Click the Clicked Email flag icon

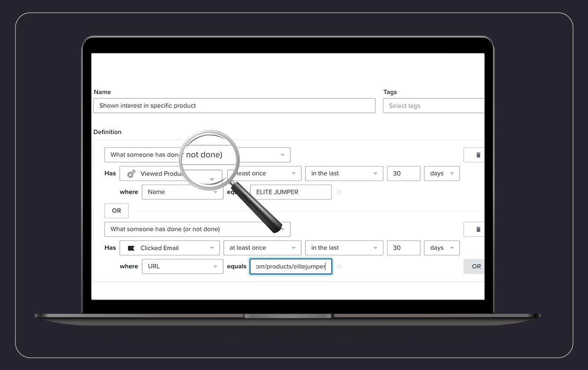[x=131, y=248]
